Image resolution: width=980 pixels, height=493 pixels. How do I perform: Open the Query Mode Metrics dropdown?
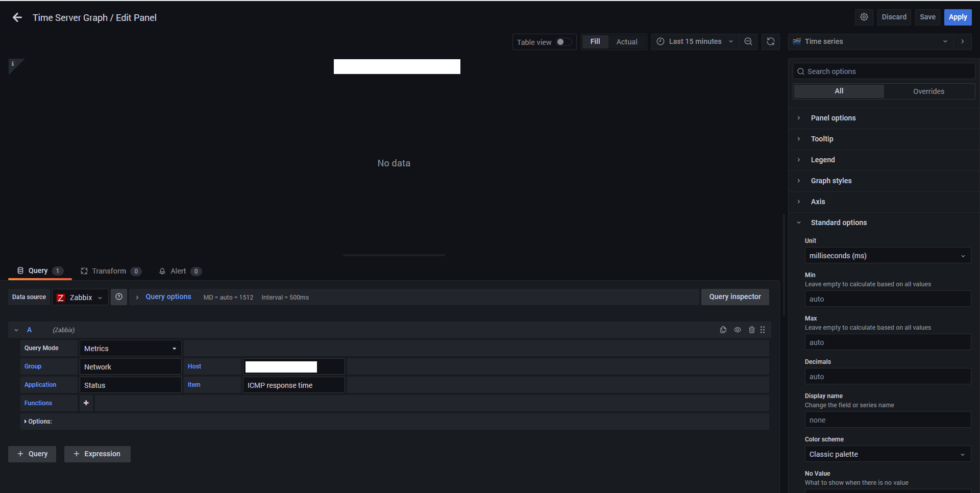(131, 349)
